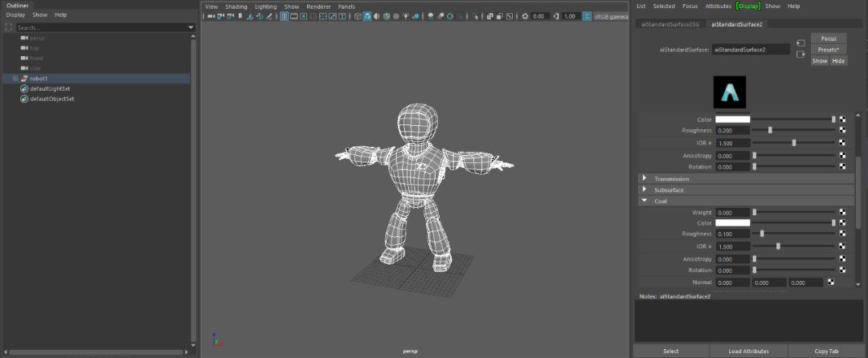Click the Arnold material swatch thumbnail
Screen dimensions: 868x358
pyautogui.click(x=730, y=92)
